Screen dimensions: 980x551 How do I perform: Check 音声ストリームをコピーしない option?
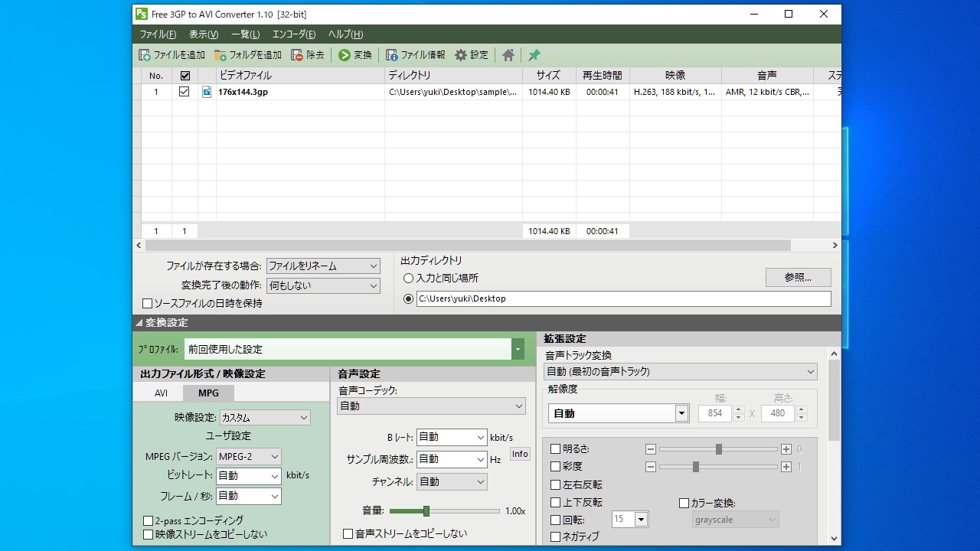(x=348, y=533)
